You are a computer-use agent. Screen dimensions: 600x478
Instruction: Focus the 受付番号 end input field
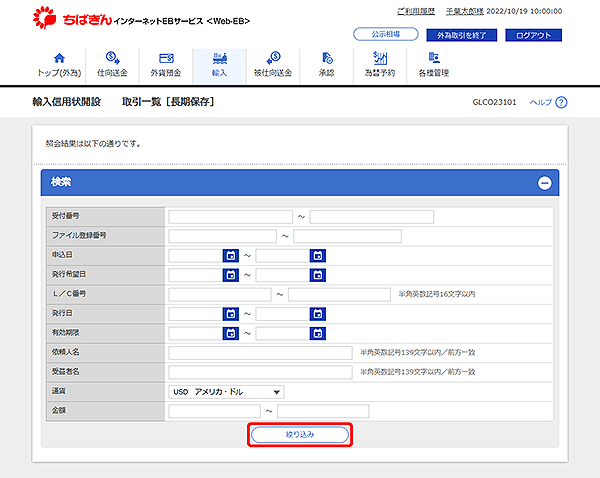[x=372, y=217]
